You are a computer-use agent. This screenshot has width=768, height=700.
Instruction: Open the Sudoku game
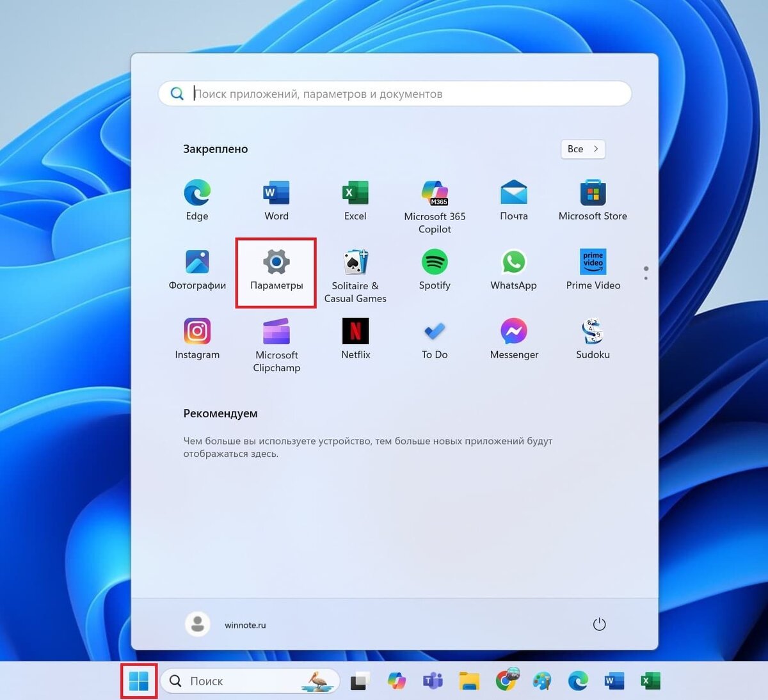pos(593,338)
